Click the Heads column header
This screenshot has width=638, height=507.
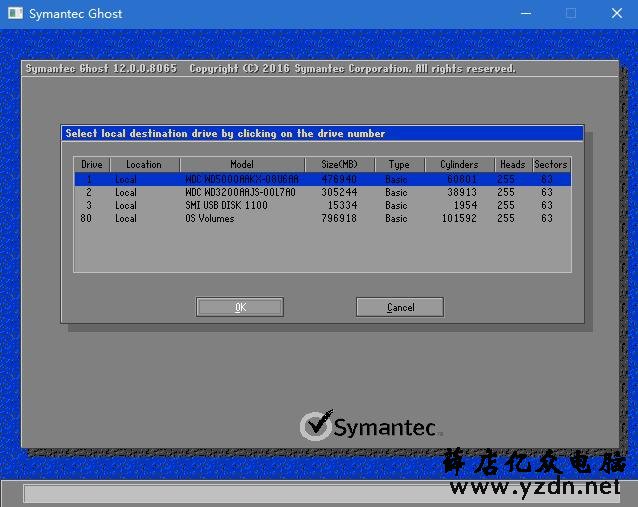click(513, 164)
